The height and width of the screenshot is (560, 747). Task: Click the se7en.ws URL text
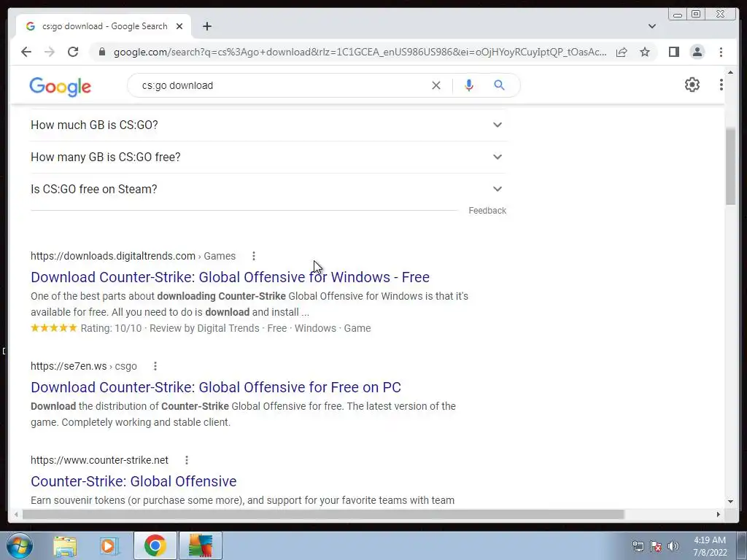[69, 366]
